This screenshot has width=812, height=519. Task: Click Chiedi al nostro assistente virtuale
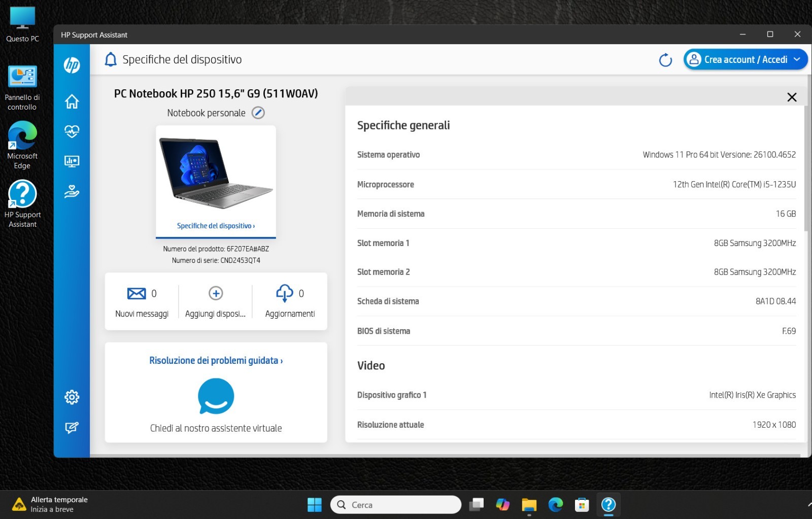coord(216,428)
